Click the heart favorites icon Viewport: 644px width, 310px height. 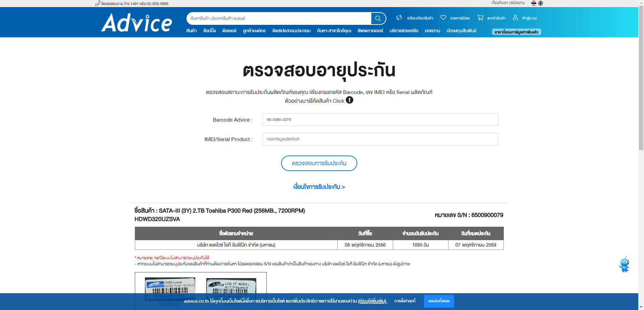(443, 17)
